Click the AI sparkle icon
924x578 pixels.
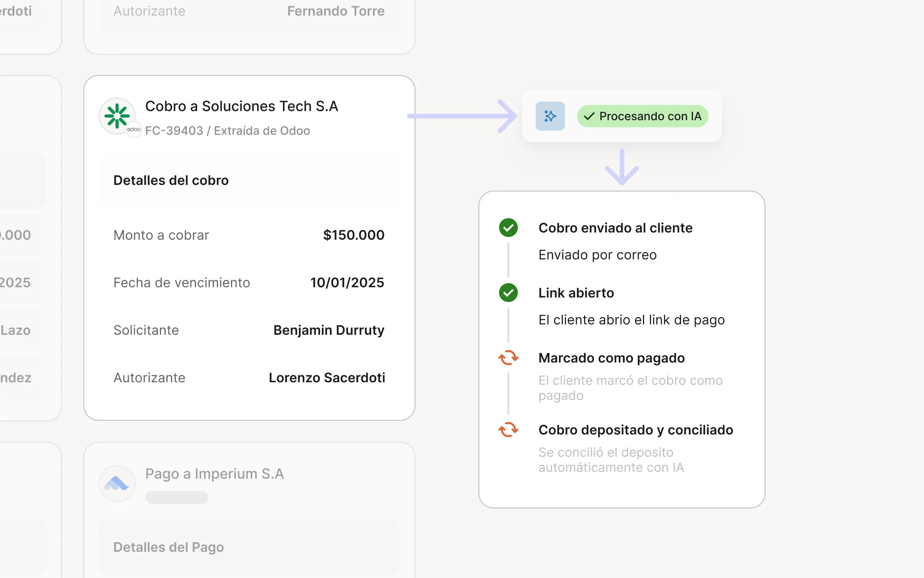(550, 116)
